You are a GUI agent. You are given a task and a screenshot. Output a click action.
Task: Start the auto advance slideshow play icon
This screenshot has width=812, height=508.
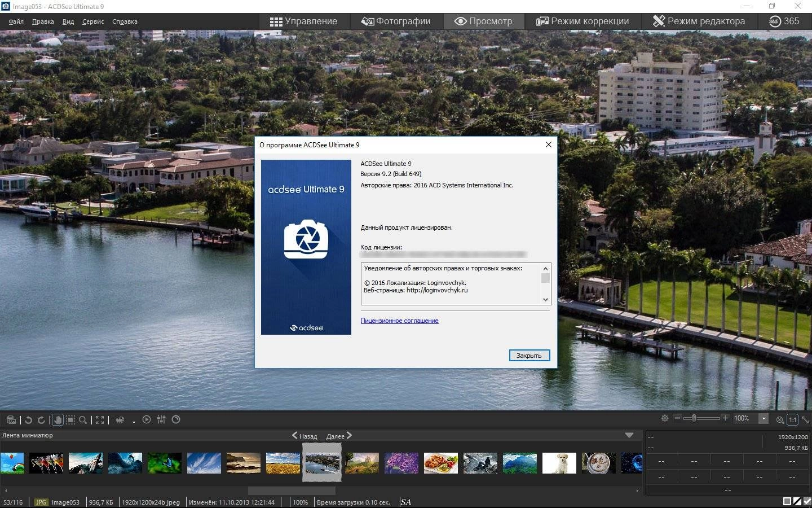click(147, 419)
